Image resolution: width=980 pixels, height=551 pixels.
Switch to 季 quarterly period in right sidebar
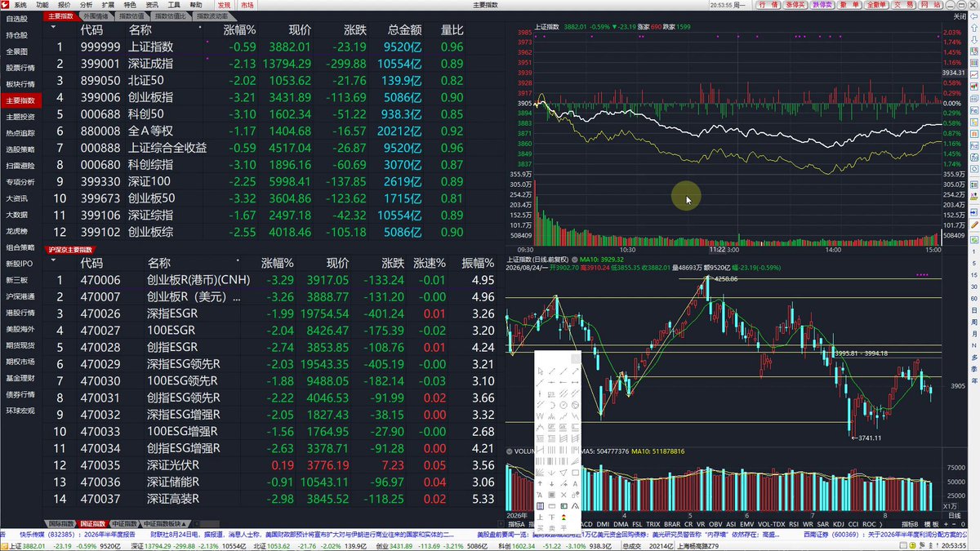pyautogui.click(x=973, y=369)
